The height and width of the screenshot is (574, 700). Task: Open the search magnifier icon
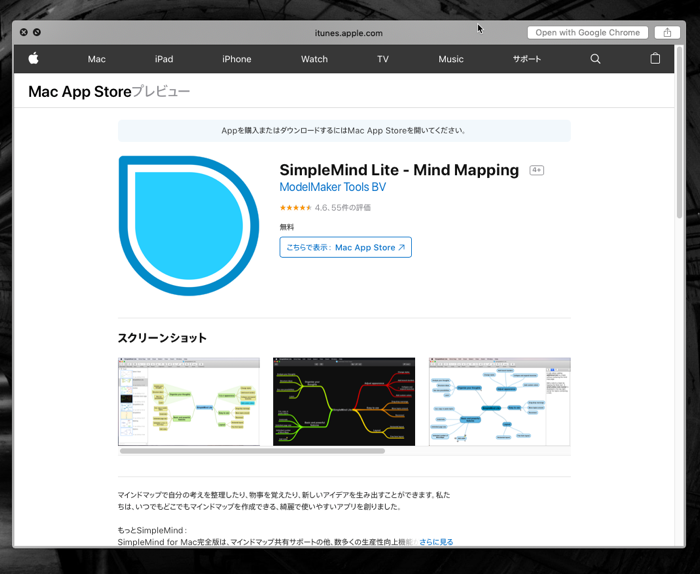click(x=595, y=59)
